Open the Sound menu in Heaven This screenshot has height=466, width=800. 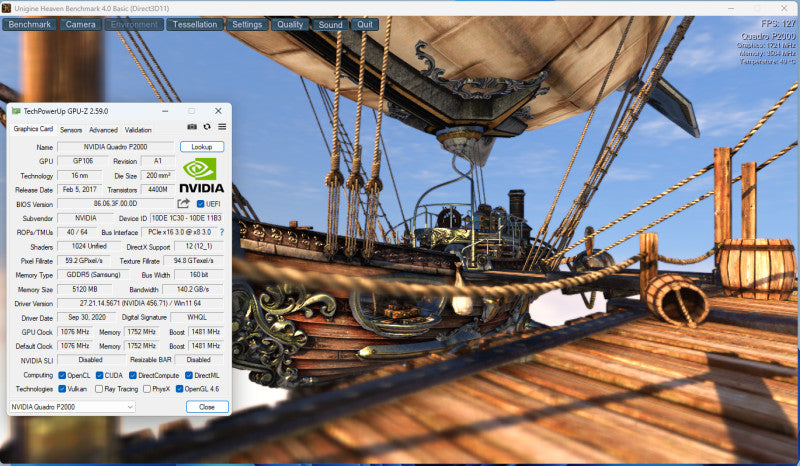(331, 24)
